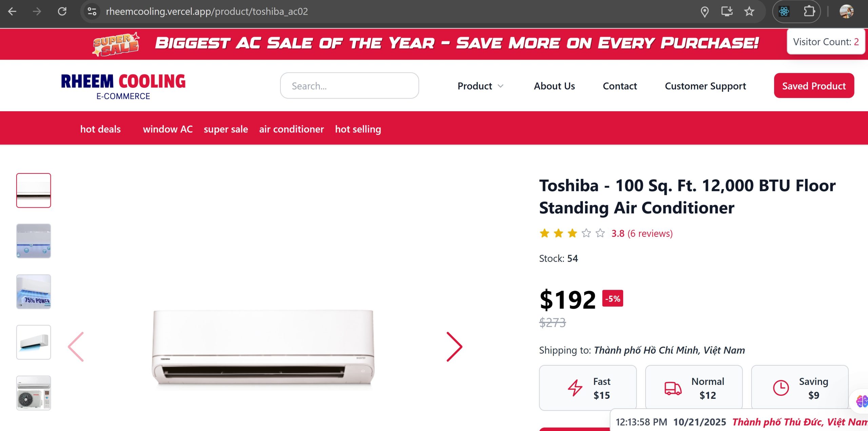Pick the Saving $9 shipping option
The width and height of the screenshot is (868, 431).
tap(800, 388)
